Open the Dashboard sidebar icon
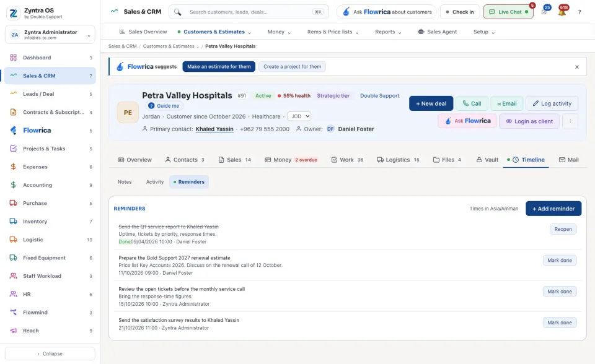The width and height of the screenshot is (595, 364). pyautogui.click(x=13, y=58)
